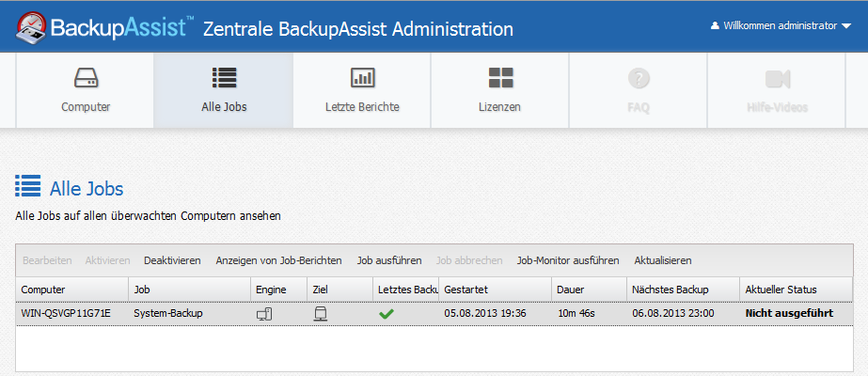Click the Hilfe-Videos camera icon

777,78
